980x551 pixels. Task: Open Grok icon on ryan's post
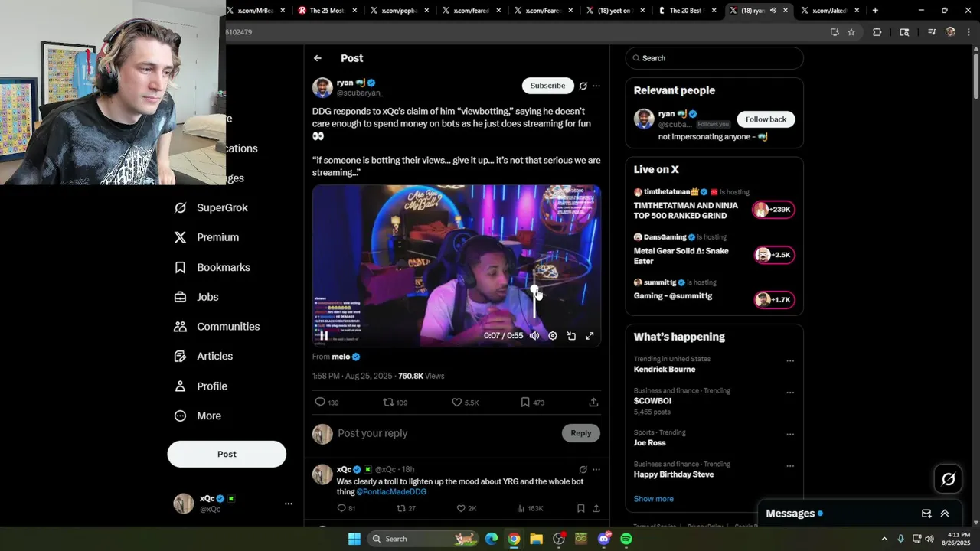click(x=583, y=86)
